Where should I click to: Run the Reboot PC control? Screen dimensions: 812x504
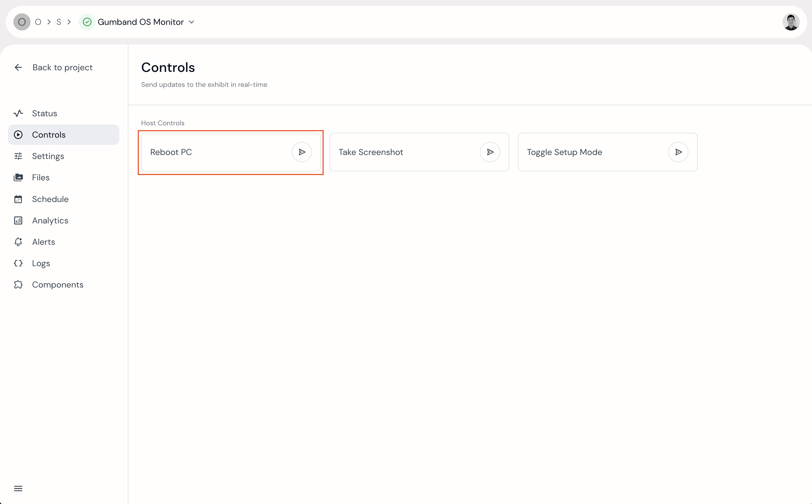tap(302, 152)
